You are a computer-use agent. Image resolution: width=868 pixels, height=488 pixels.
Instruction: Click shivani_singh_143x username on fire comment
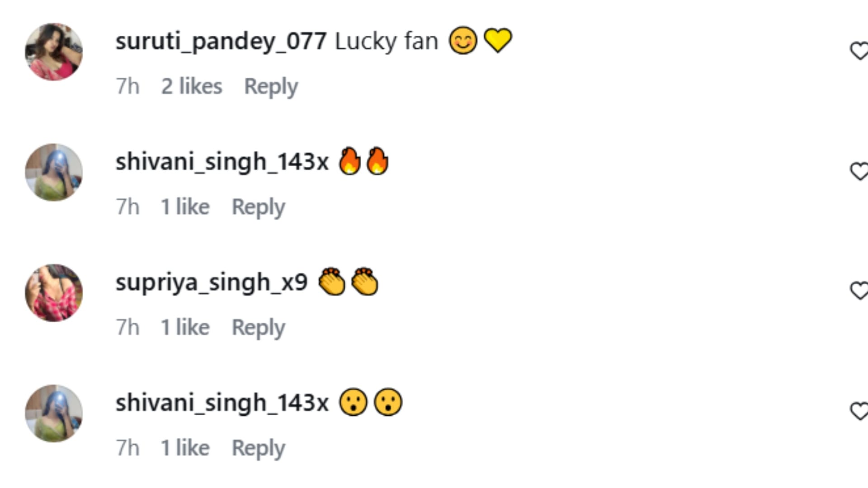point(222,162)
